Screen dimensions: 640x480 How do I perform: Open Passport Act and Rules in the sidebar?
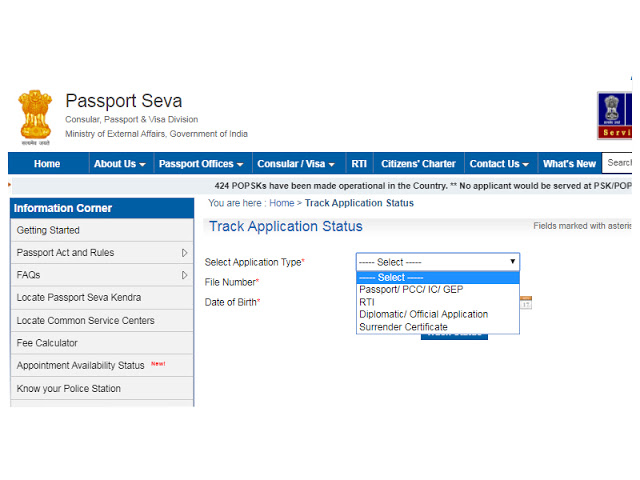click(x=102, y=253)
